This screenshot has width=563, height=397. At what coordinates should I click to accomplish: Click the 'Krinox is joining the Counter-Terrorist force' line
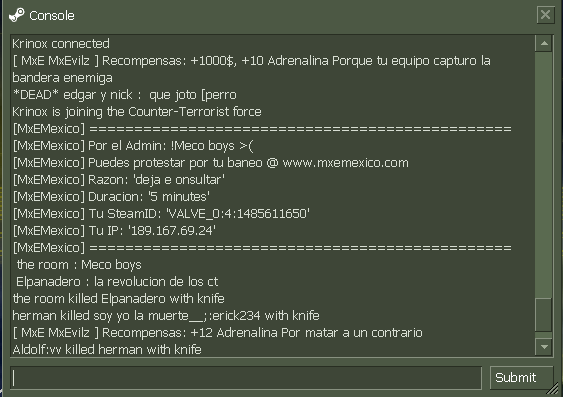click(x=137, y=112)
